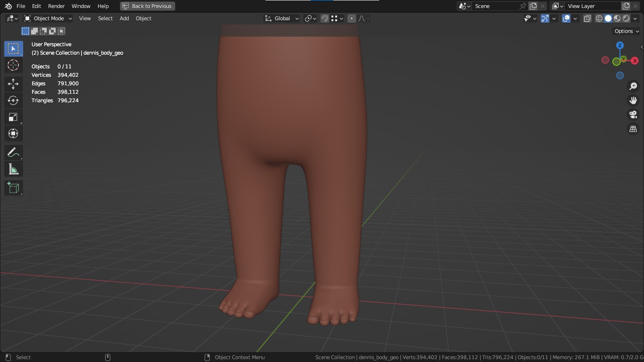Open snapping options dropdown

337,18
